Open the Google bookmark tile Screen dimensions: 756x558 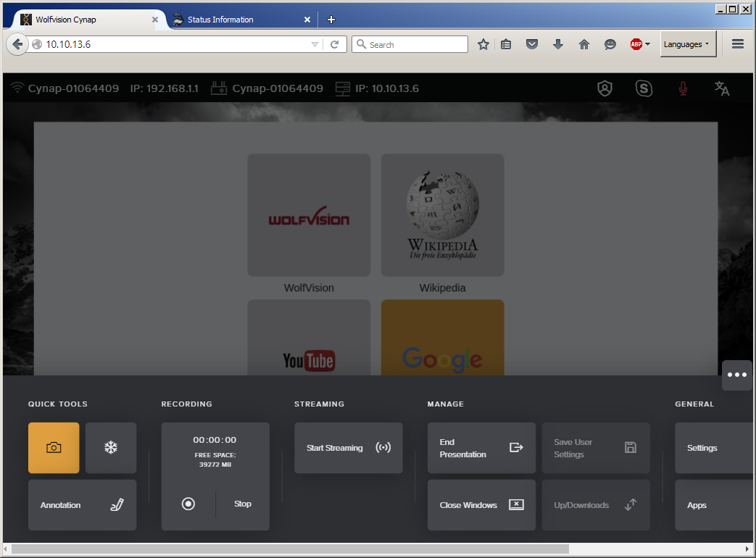click(x=443, y=337)
